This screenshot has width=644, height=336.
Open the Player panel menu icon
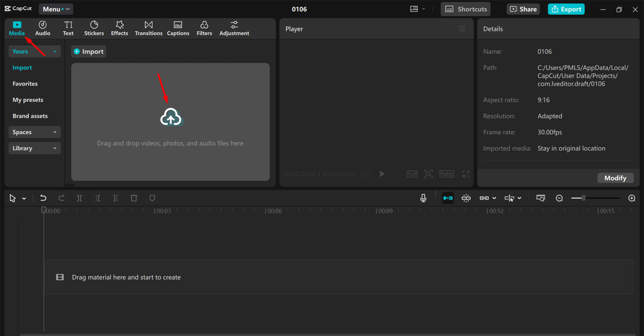click(462, 29)
